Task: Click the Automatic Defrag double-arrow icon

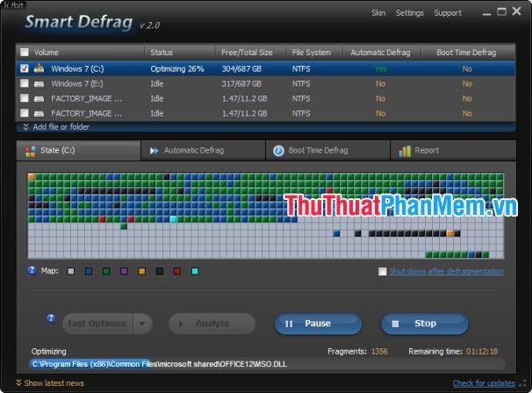Action: pos(154,151)
